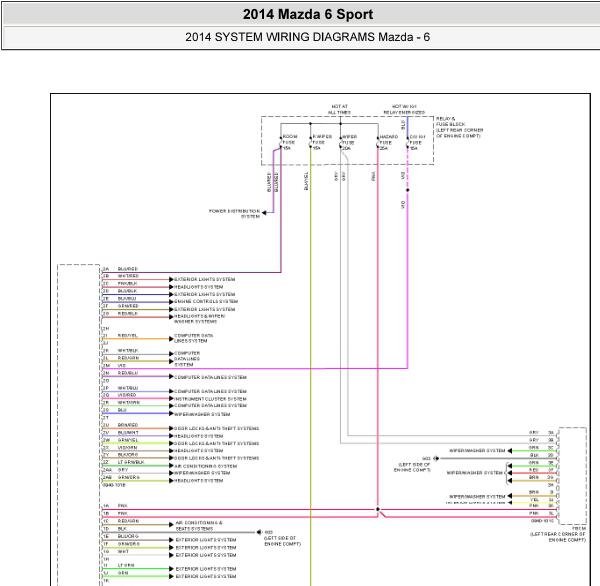Click "AIR CONDITIONING & SEATS SYSTEMS" reference
Image resolution: width=600 pixels, height=586 pixels.
199,526
